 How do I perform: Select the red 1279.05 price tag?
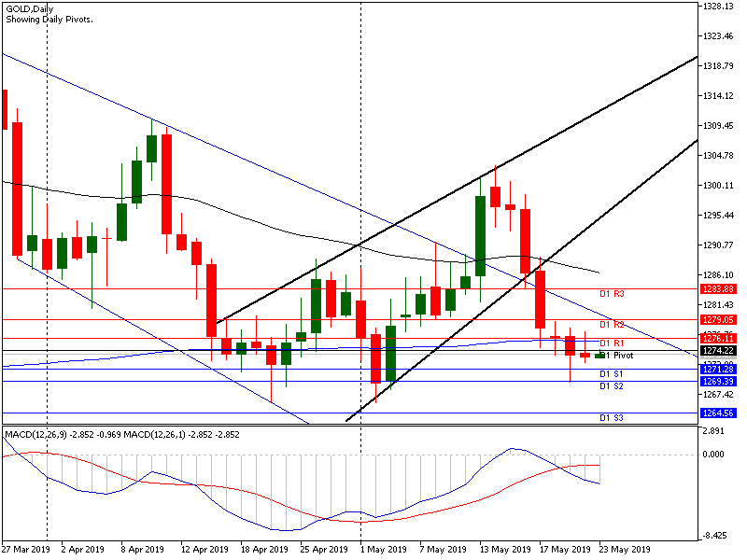click(715, 319)
